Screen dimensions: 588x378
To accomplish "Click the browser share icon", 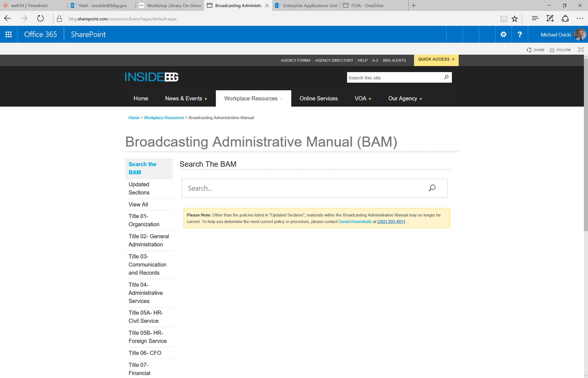I will (565, 18).
